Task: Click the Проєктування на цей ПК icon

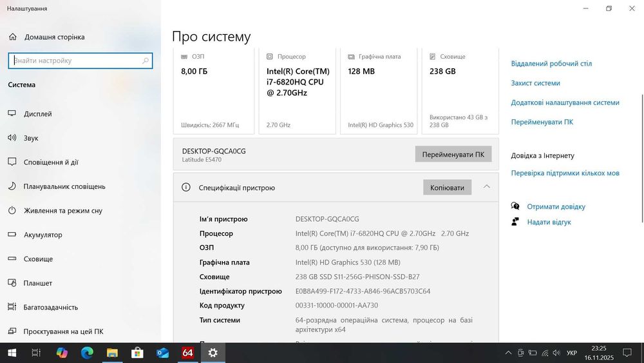Action: tap(12, 331)
